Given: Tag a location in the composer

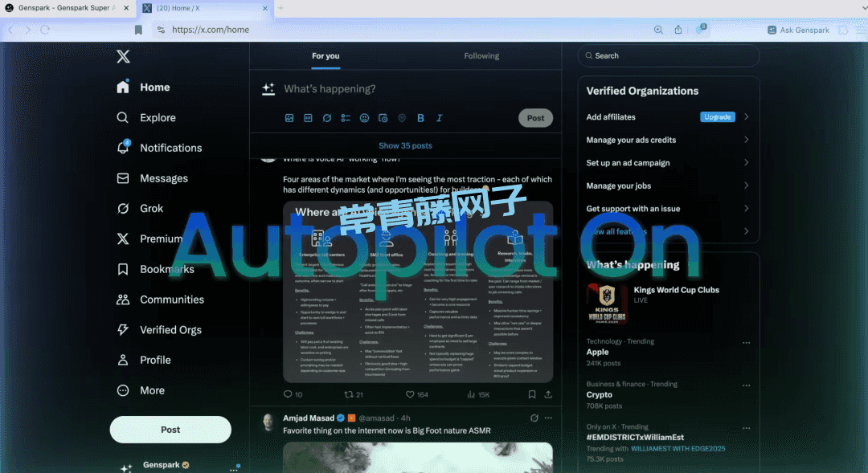Looking at the screenshot, I should tap(402, 118).
